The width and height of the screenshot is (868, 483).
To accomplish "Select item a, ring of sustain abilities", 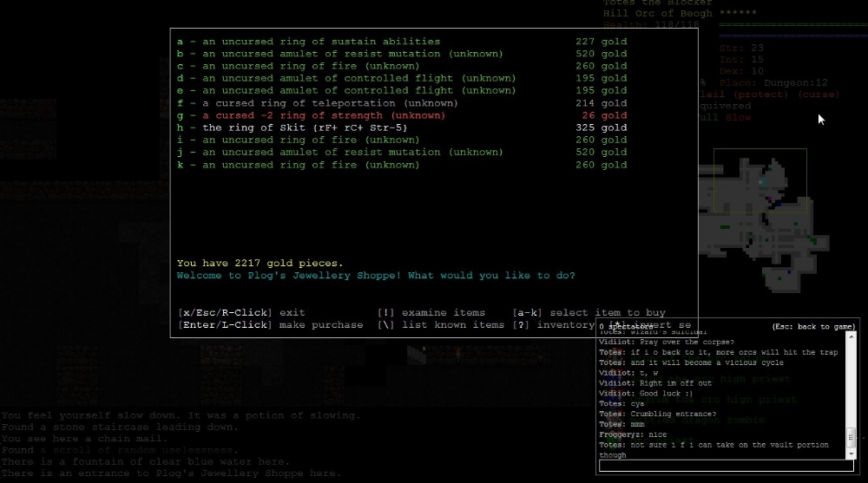I will (402, 42).
